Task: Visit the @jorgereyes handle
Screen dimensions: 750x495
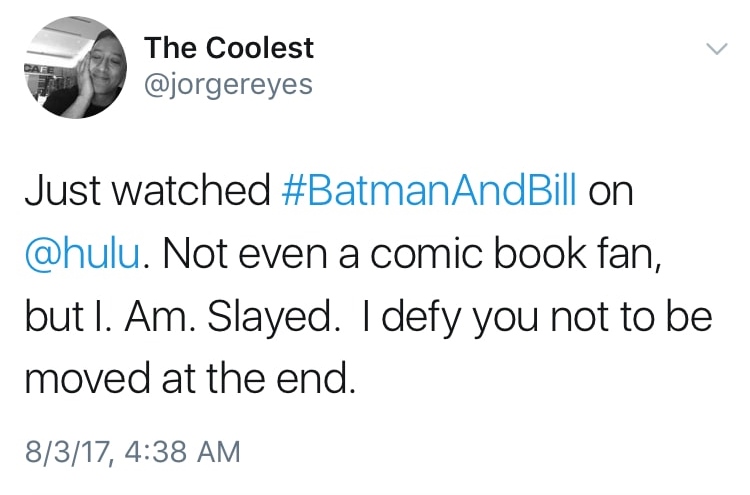Action: [x=229, y=84]
